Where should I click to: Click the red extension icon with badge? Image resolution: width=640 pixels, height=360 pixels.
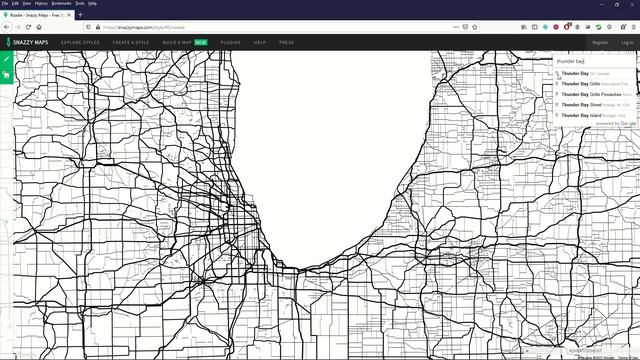[567, 27]
